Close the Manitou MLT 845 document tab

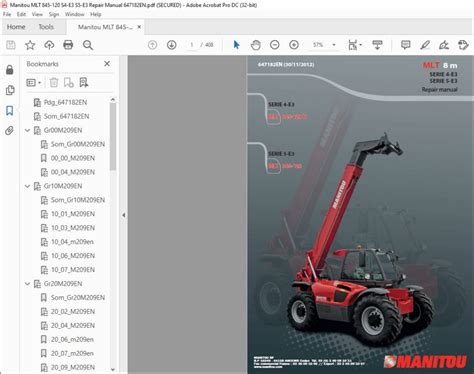[139, 27]
